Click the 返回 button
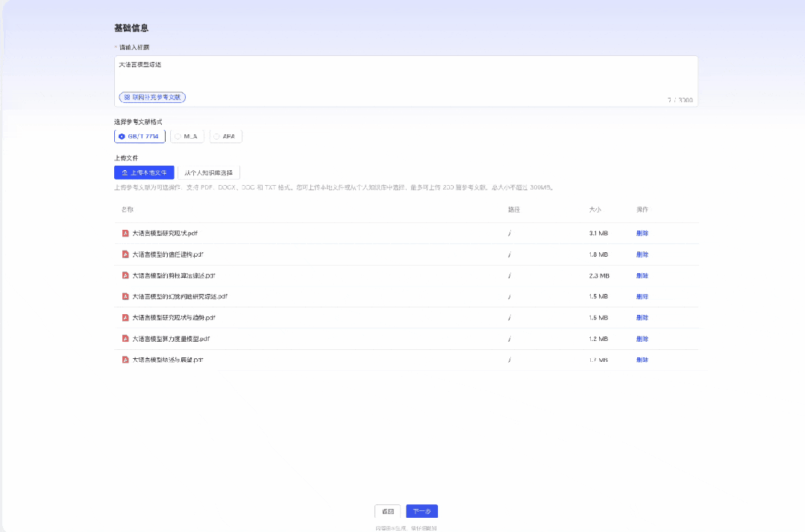 [388, 511]
